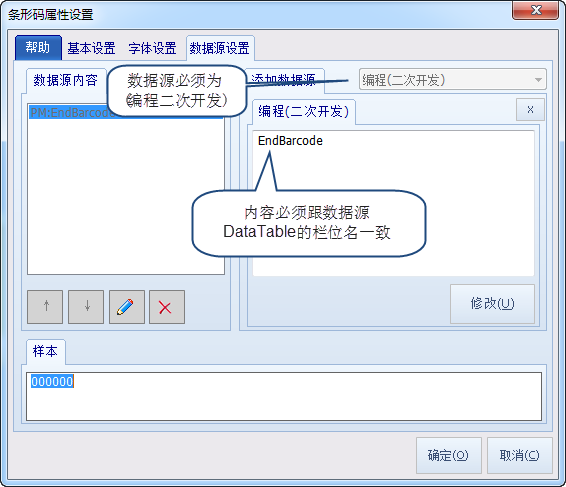Click the dropdown arrow of data source type
The image size is (566, 487).
point(538,80)
